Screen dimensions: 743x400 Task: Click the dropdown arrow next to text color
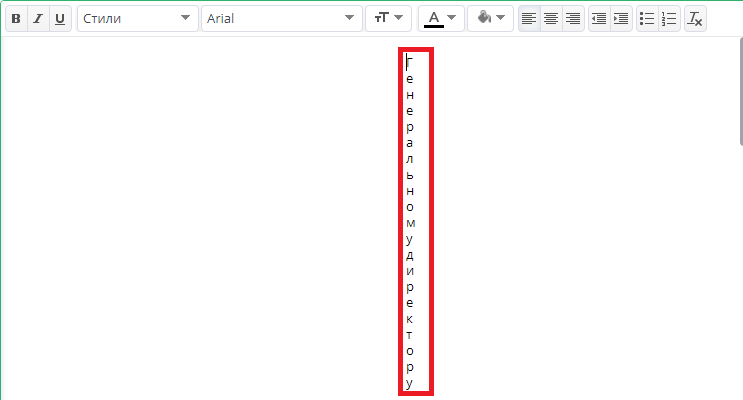click(x=452, y=18)
